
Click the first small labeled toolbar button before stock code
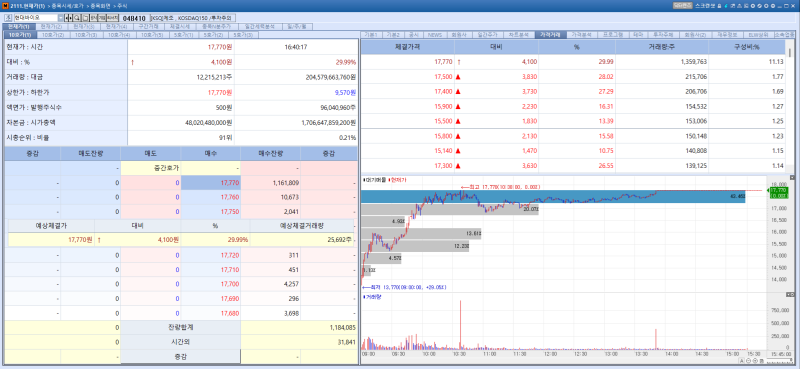pos(93,18)
